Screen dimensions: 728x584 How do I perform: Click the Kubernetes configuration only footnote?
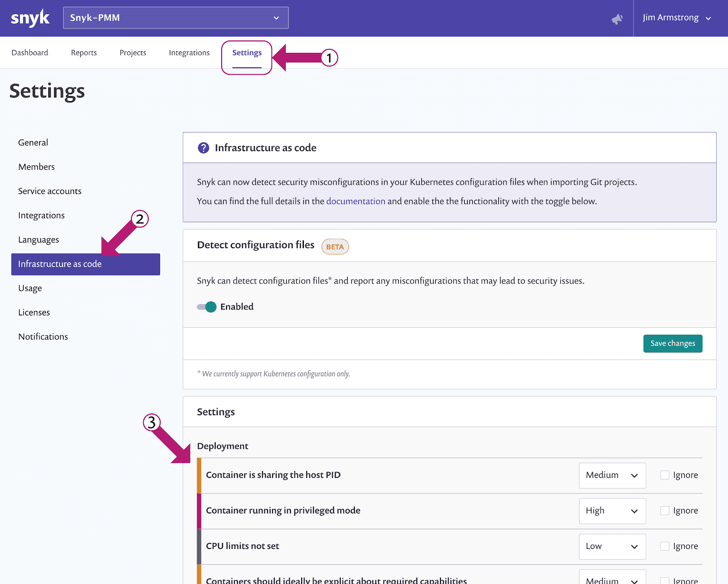pos(273,374)
